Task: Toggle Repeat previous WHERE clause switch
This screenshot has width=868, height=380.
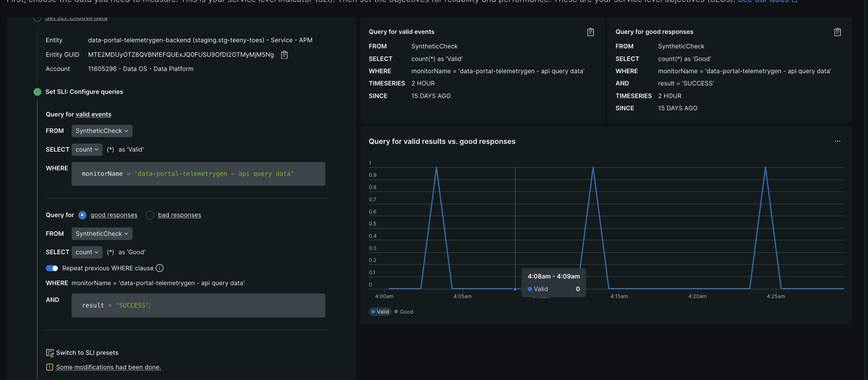Action: (52, 268)
